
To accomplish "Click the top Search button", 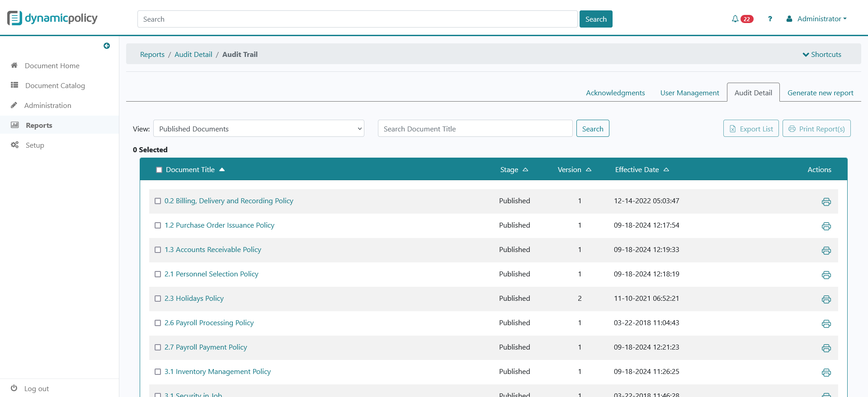I will tap(596, 19).
